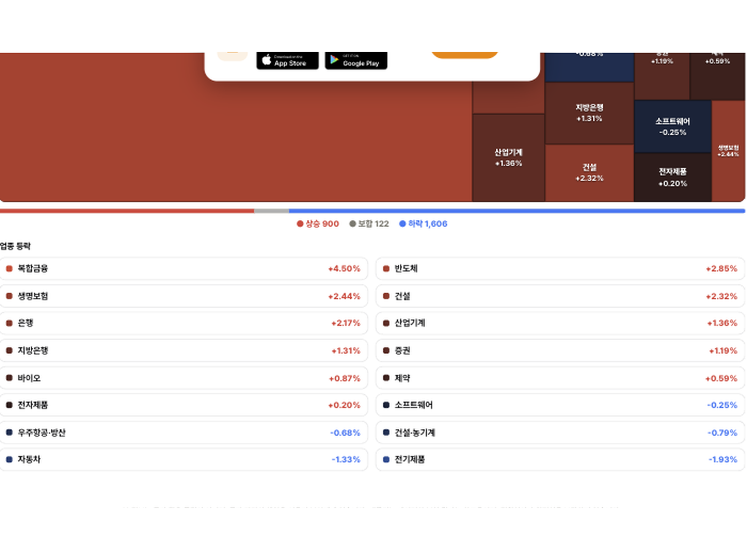Click the 우주항공·방산 sector row

pos(184,433)
